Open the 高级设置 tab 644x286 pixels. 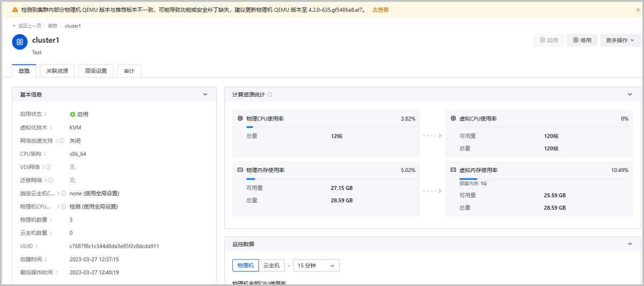[96, 71]
